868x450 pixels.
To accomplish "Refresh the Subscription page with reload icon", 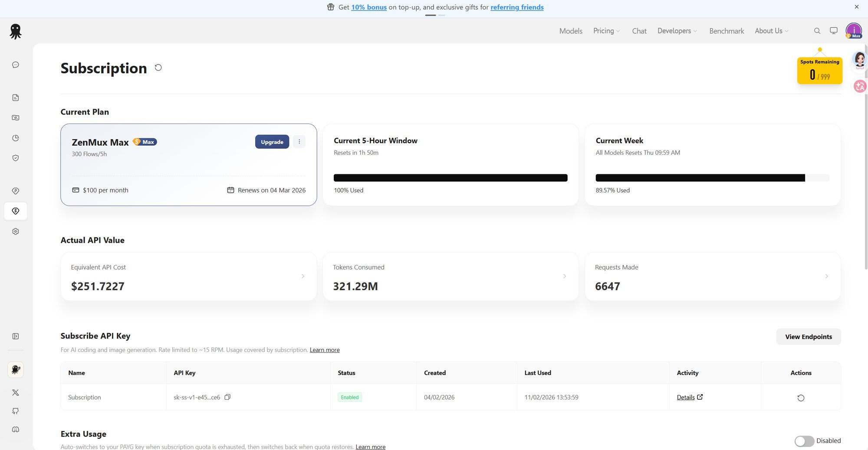I will 158,68.
